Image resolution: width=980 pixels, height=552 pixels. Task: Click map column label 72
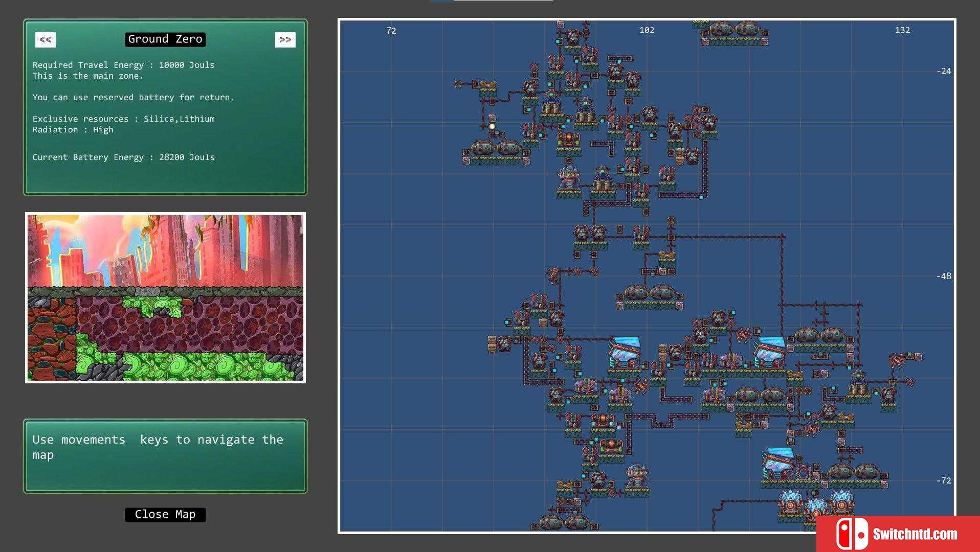391,31
